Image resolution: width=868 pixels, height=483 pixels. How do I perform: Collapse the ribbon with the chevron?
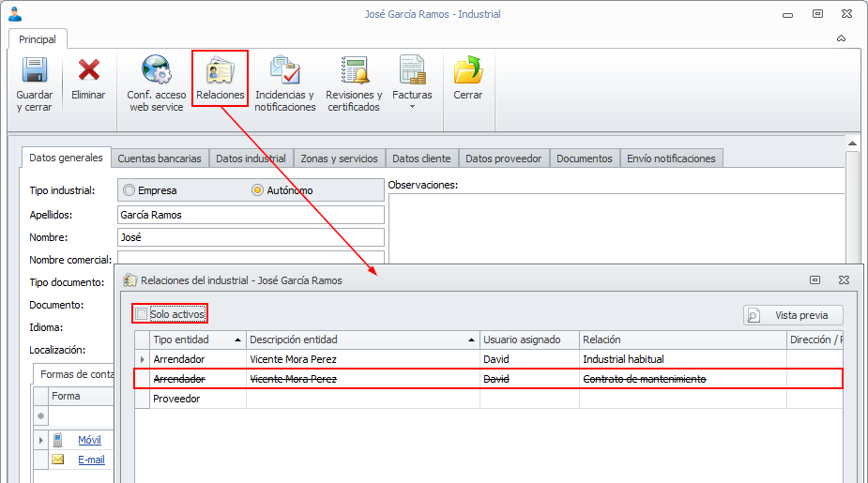coord(841,38)
